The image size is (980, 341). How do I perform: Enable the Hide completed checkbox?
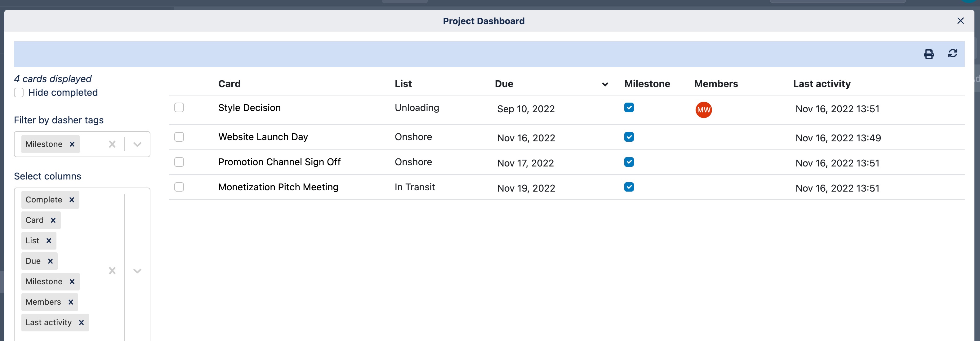tap(18, 92)
